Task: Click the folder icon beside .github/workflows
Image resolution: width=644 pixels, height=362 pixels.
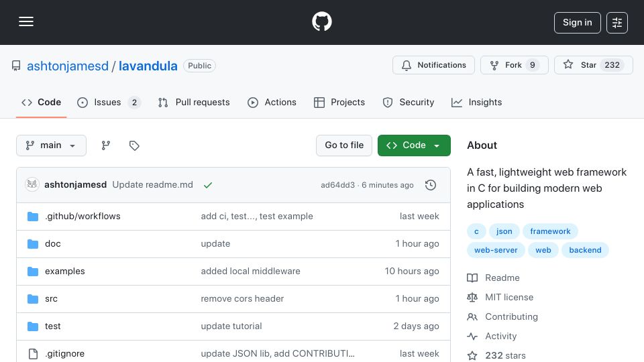Action: [33, 217]
